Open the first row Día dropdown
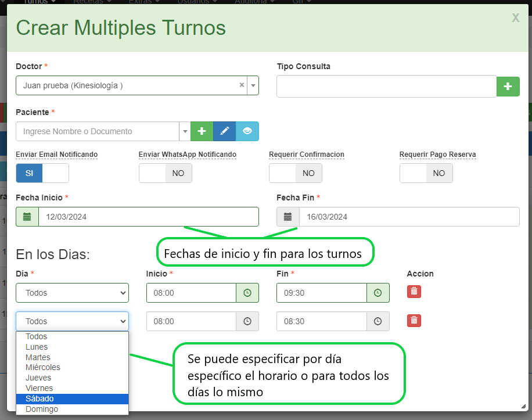532x420 pixels. (72, 293)
